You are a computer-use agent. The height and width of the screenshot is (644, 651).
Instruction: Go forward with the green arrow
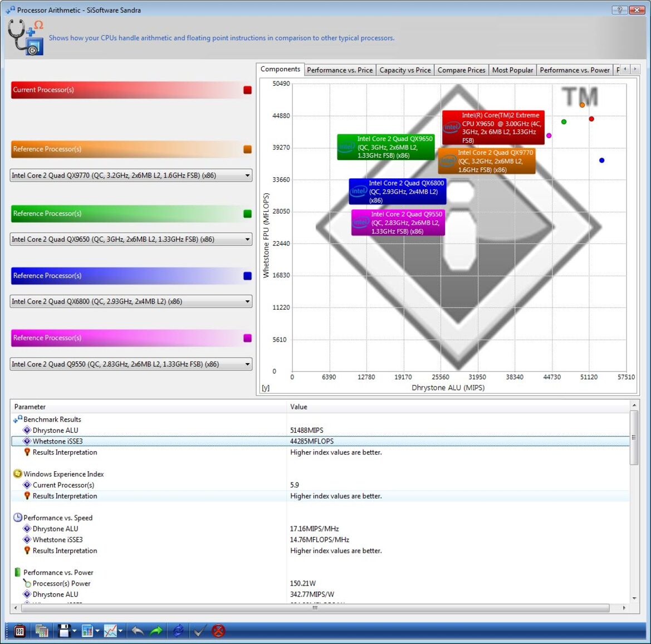pos(156,631)
